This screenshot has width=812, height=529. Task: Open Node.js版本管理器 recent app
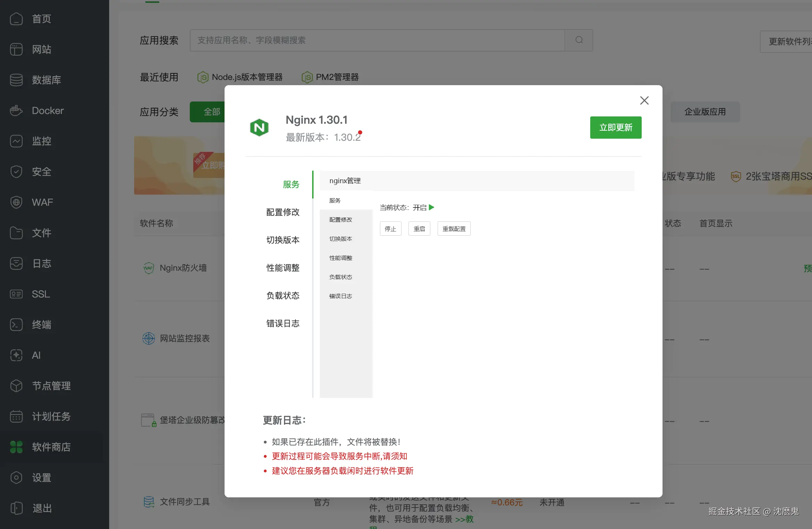[247, 77]
